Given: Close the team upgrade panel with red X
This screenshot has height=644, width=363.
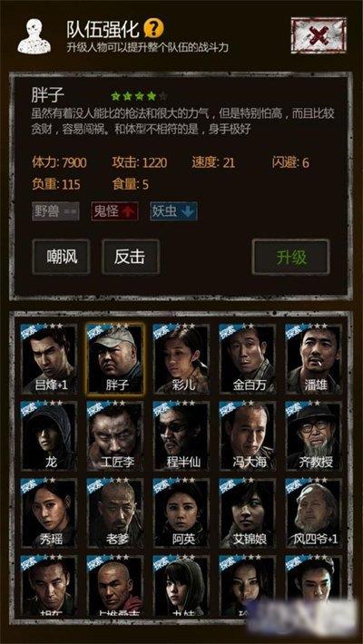Looking at the screenshot, I should [319, 34].
